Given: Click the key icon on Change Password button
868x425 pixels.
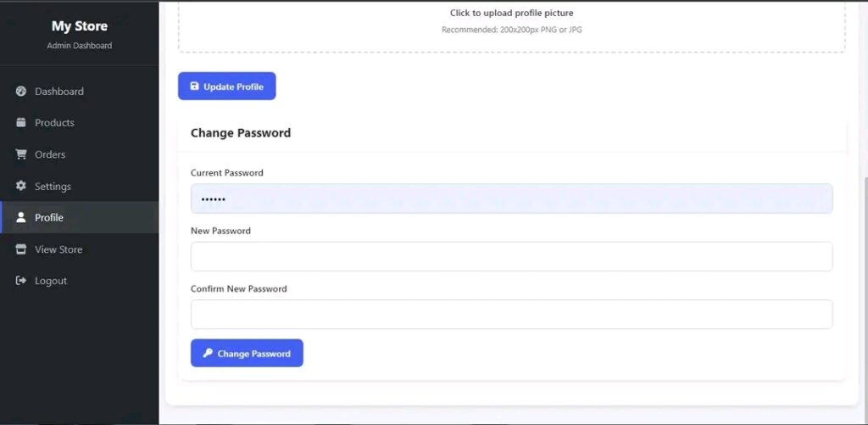Looking at the screenshot, I should pos(208,353).
